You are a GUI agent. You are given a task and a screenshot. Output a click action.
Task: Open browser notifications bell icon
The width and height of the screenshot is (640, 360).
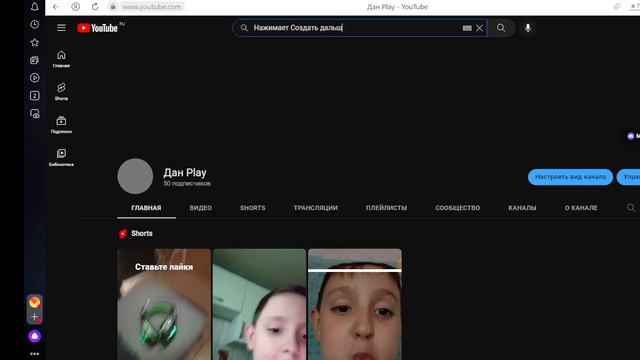pyautogui.click(x=35, y=7)
